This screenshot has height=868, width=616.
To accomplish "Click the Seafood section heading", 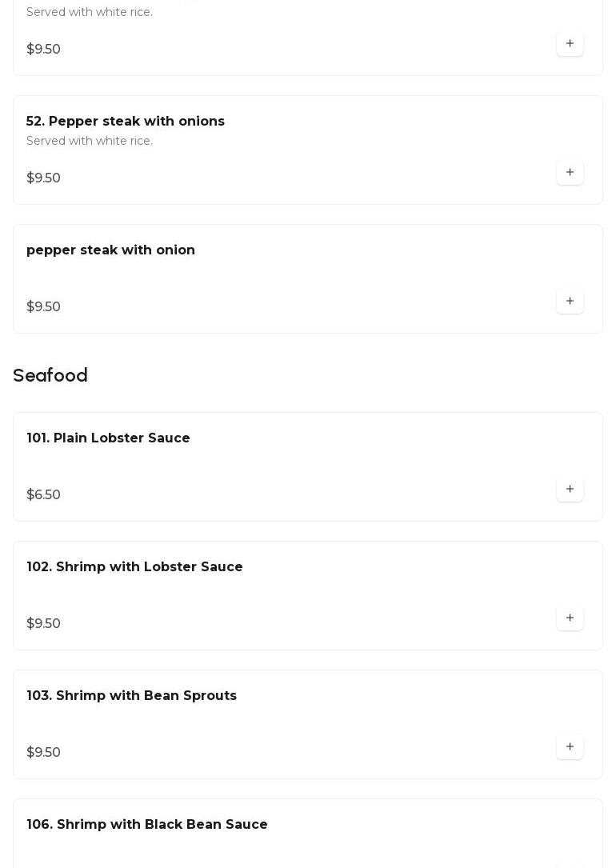I will [50, 376].
